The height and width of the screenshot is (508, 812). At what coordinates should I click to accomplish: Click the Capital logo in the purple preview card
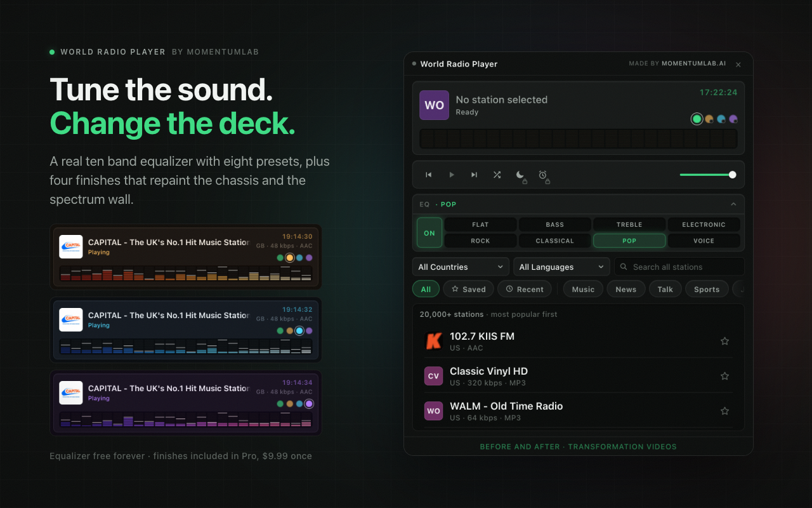click(x=71, y=392)
